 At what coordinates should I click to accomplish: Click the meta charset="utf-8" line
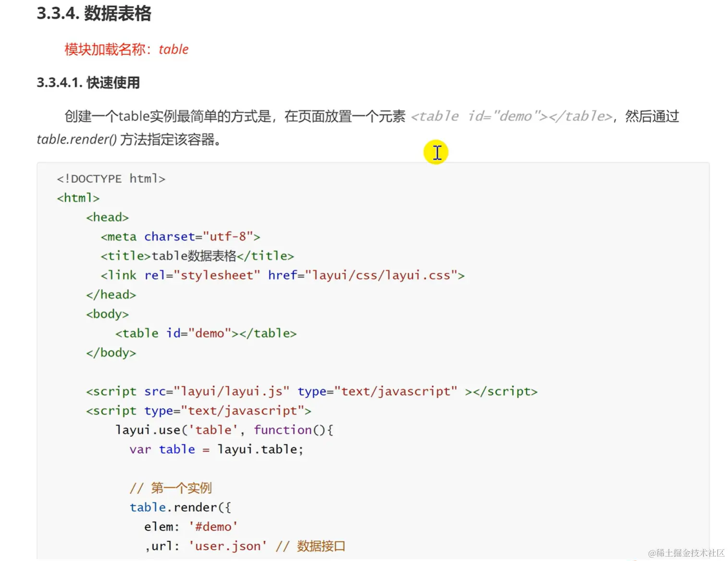click(180, 236)
